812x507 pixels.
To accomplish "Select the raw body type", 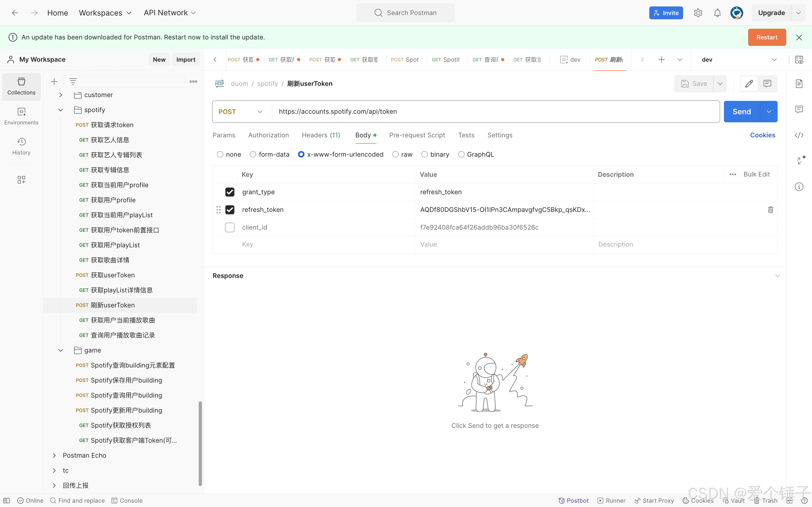I will (396, 154).
